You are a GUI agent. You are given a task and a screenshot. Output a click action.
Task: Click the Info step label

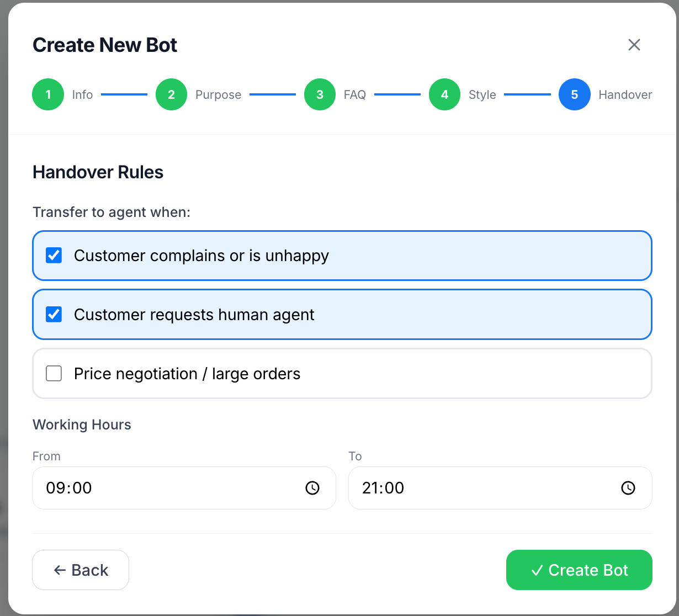click(x=82, y=95)
